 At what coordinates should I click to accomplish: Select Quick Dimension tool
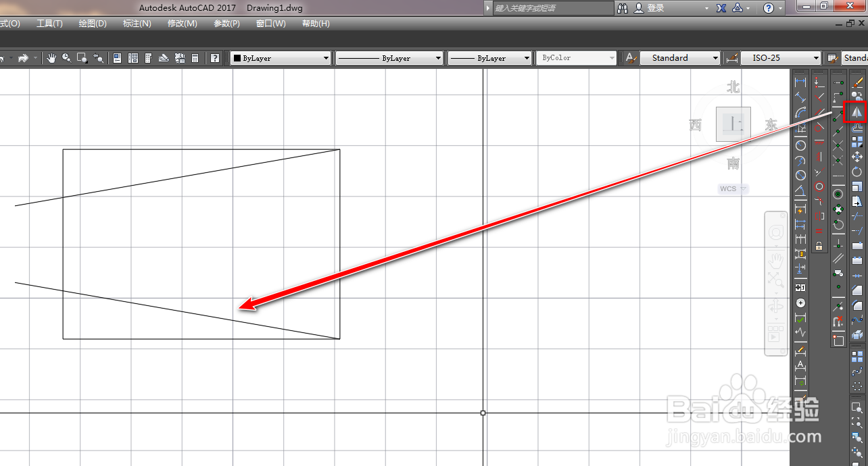[800, 209]
